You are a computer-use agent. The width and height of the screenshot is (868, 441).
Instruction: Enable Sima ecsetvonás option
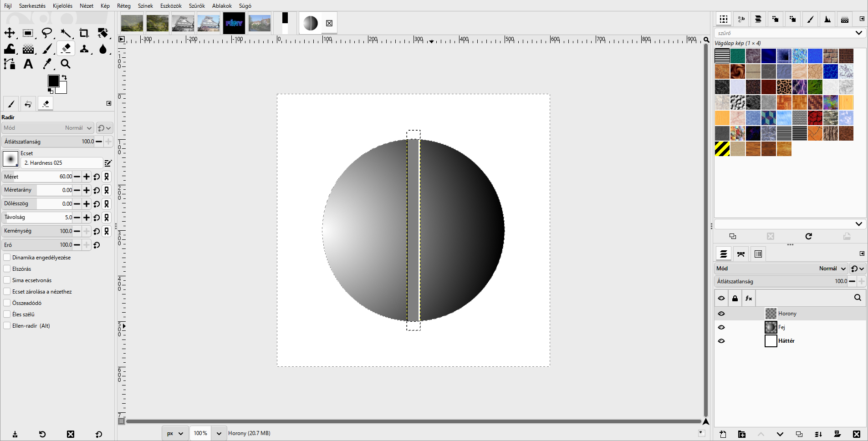point(7,280)
